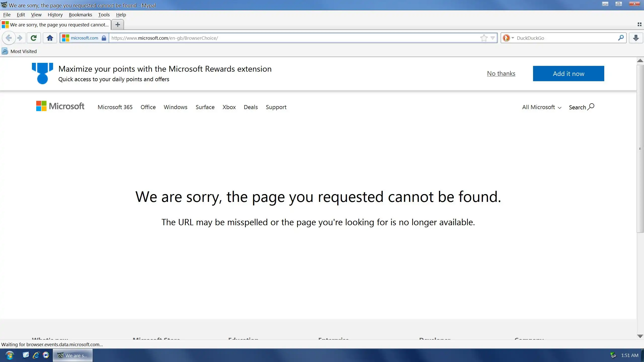The height and width of the screenshot is (362, 644).
Task: Open the Internet Explorer taskbar icon
Action: click(36, 355)
